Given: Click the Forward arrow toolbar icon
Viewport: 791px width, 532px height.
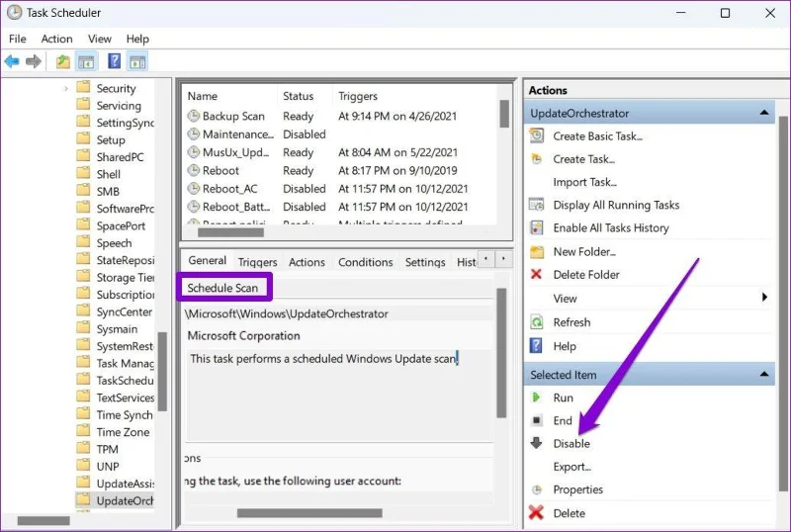Looking at the screenshot, I should pyautogui.click(x=34, y=61).
